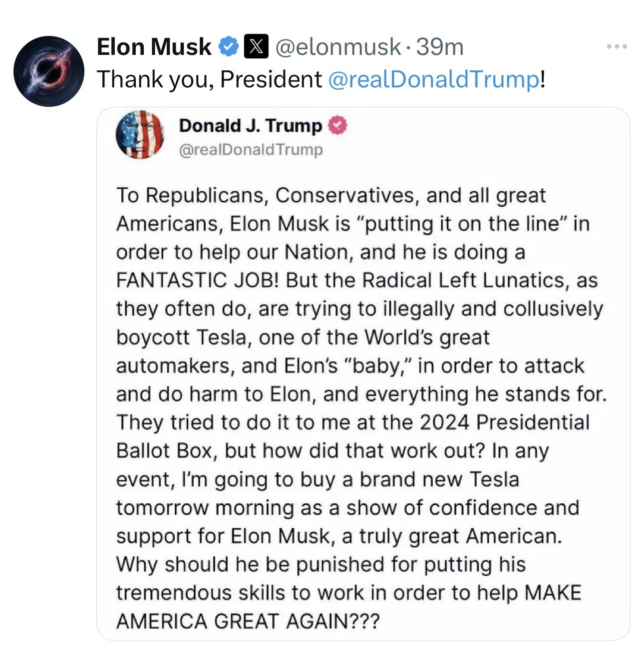Image resolution: width=644 pixels, height=672 pixels.
Task: Open the Elon Musk display name
Action: coord(154,47)
